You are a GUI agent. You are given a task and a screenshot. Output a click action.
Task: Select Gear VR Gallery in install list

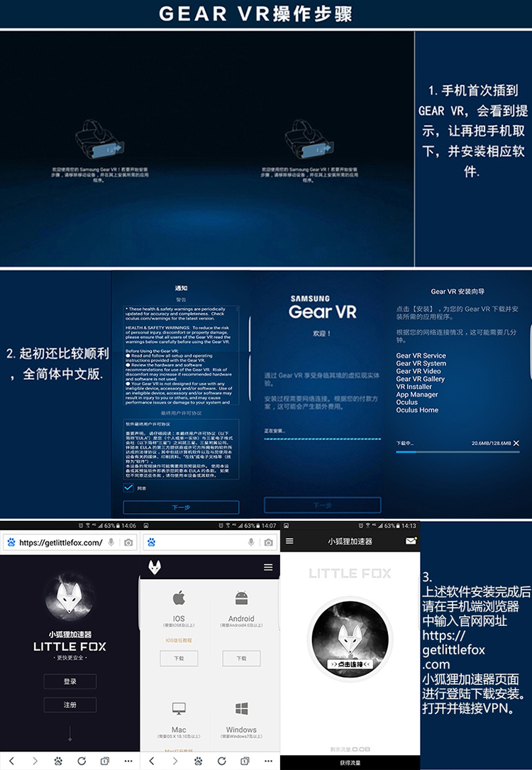[420, 379]
